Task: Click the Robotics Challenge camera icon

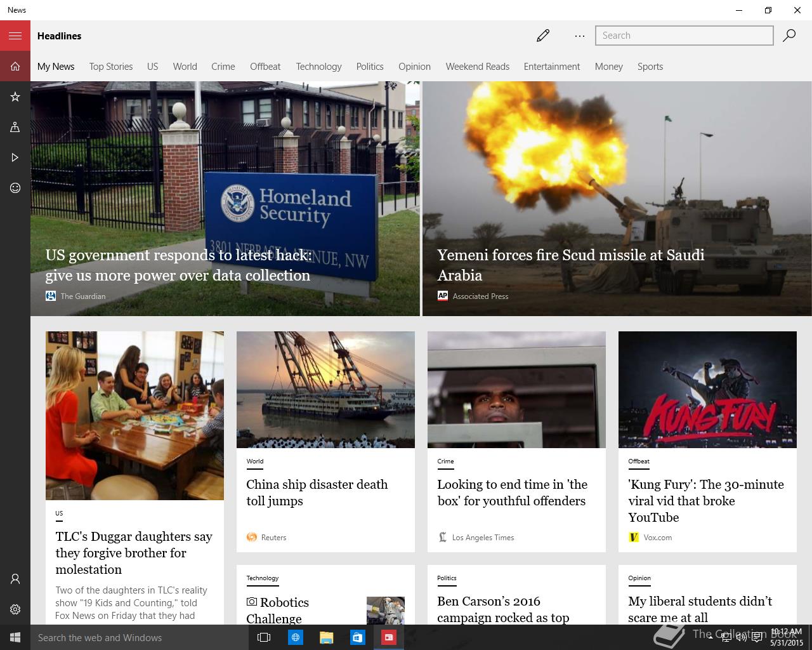Action: [252, 601]
